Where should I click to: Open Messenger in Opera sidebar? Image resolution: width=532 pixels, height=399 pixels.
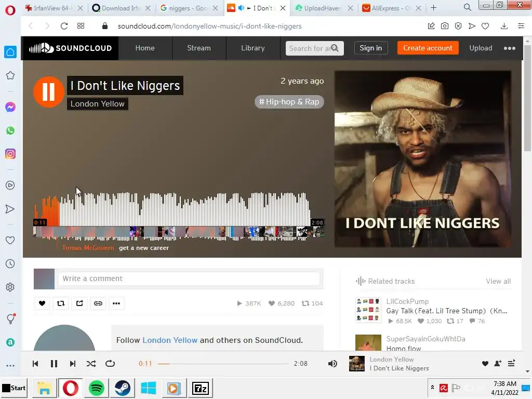coord(10,107)
